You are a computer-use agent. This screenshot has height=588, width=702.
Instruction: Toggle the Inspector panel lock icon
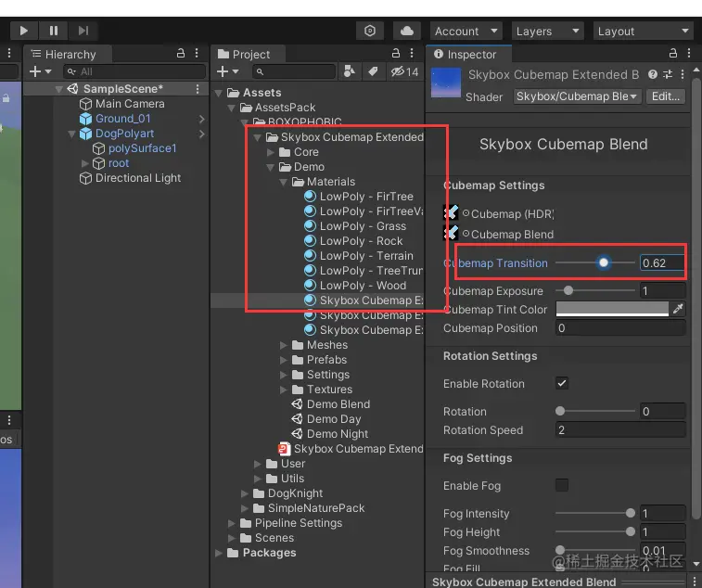tap(673, 53)
